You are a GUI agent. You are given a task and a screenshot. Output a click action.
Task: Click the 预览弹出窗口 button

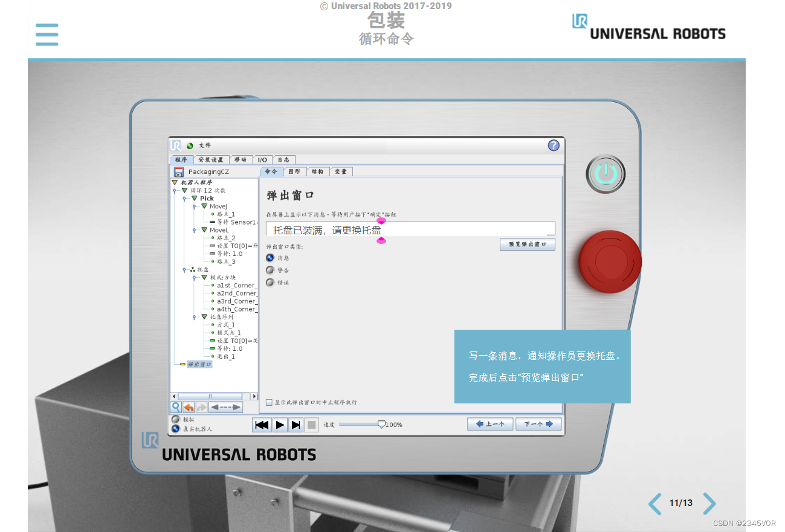tap(528, 245)
